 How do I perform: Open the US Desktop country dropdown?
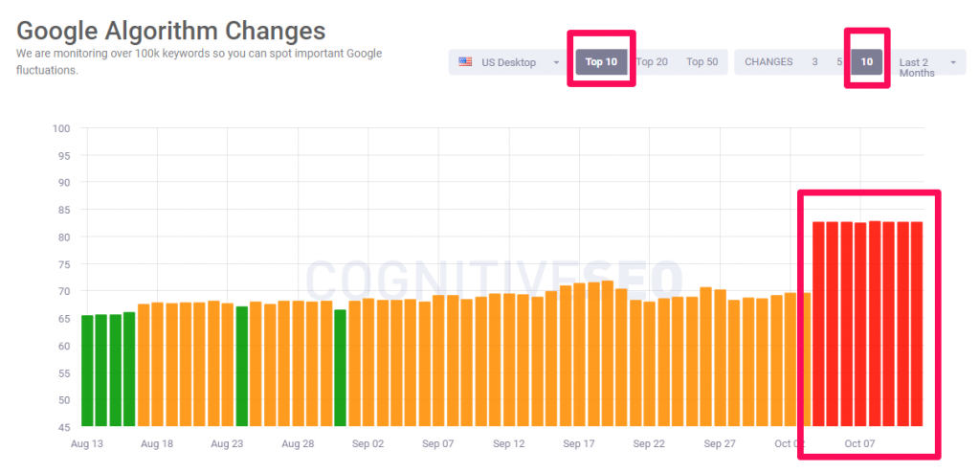[509, 62]
